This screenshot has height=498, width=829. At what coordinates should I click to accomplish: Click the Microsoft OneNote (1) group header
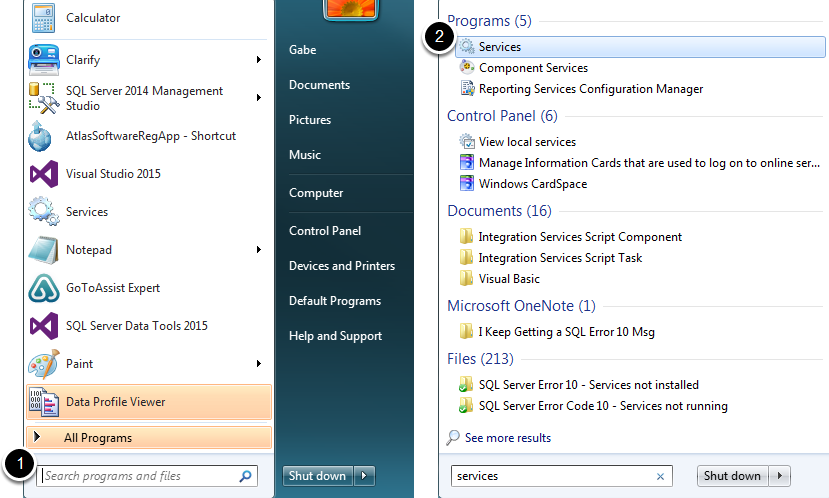click(x=521, y=306)
